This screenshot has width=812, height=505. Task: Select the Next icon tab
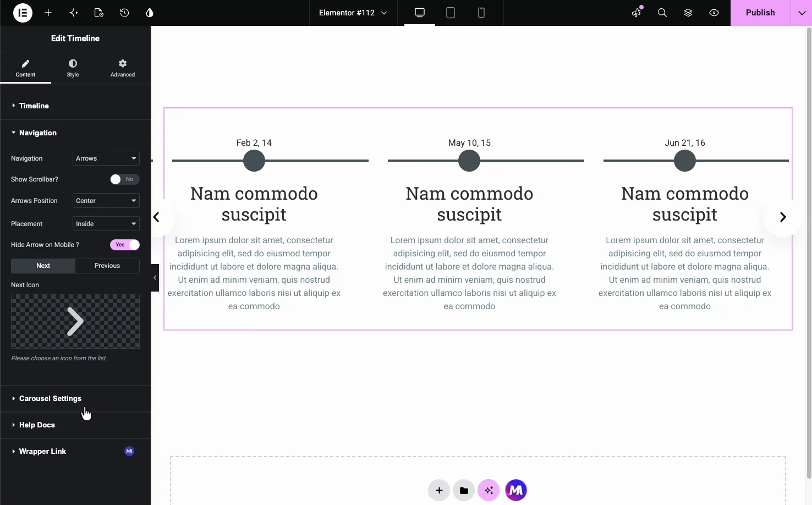[x=43, y=266]
